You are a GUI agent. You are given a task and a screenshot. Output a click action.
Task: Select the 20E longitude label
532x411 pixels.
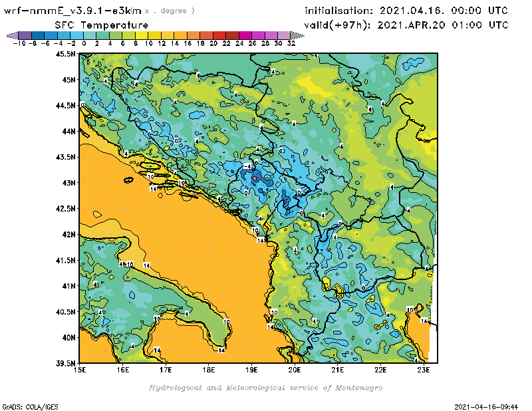coord(295,370)
